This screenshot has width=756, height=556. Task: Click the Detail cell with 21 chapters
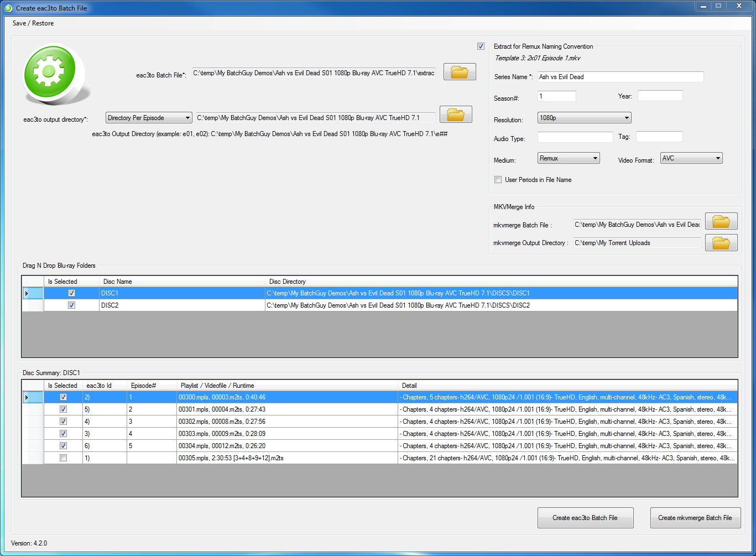tap(567, 458)
